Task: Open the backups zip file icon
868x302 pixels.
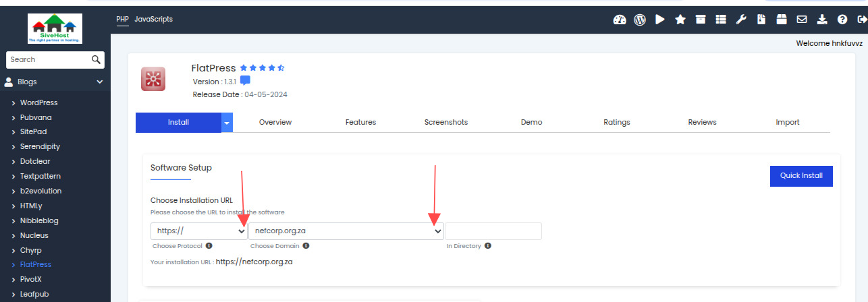Action: 761,20
